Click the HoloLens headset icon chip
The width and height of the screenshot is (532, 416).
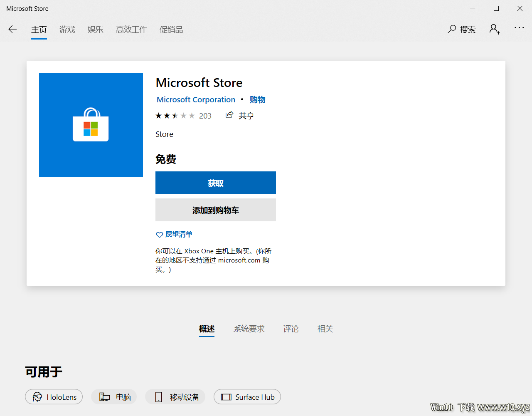click(x=54, y=397)
